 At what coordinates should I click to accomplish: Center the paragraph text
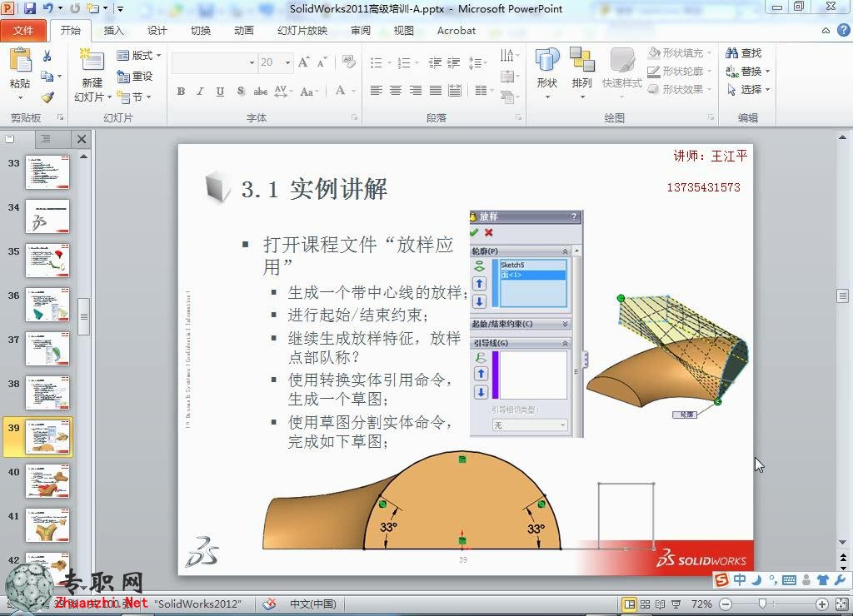click(x=396, y=91)
